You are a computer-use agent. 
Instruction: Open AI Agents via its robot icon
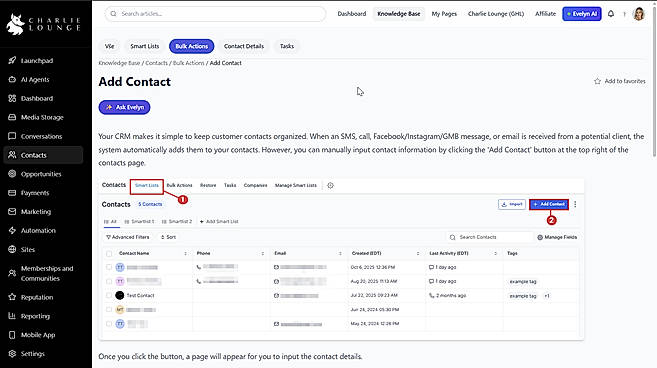pos(12,79)
